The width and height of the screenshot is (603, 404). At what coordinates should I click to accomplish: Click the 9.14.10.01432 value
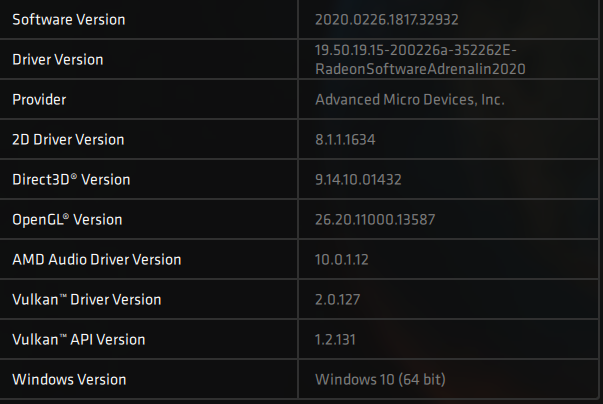point(358,180)
